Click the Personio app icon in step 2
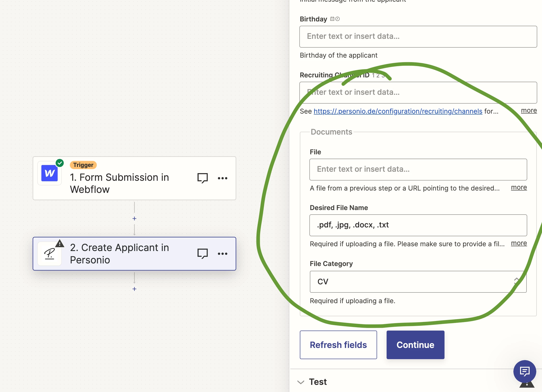 coord(50,254)
